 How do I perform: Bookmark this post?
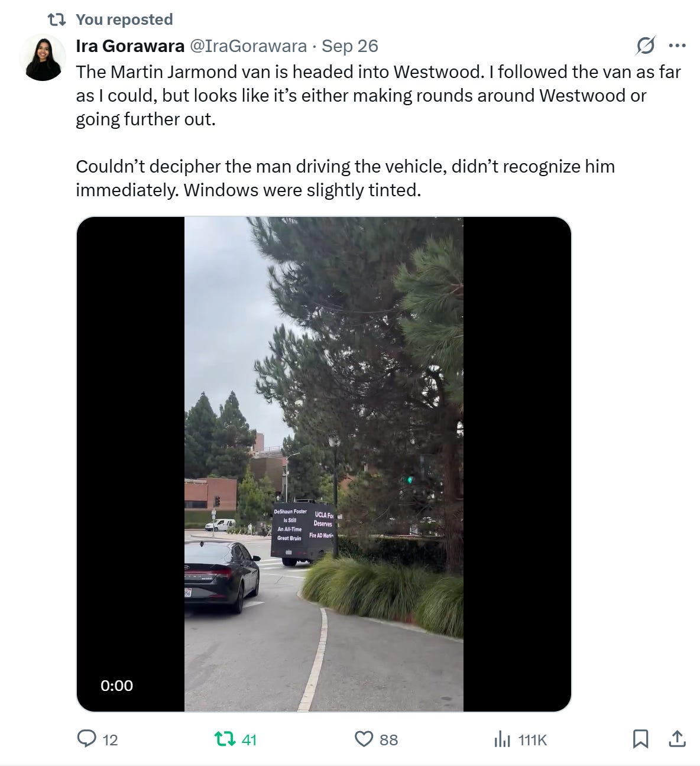641,739
